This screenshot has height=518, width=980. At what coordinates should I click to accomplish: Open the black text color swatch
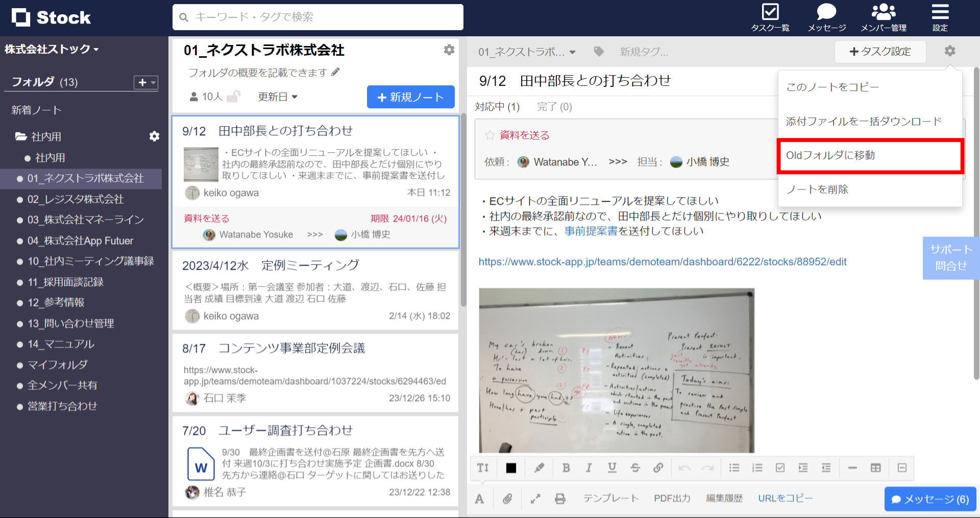pyautogui.click(x=511, y=467)
